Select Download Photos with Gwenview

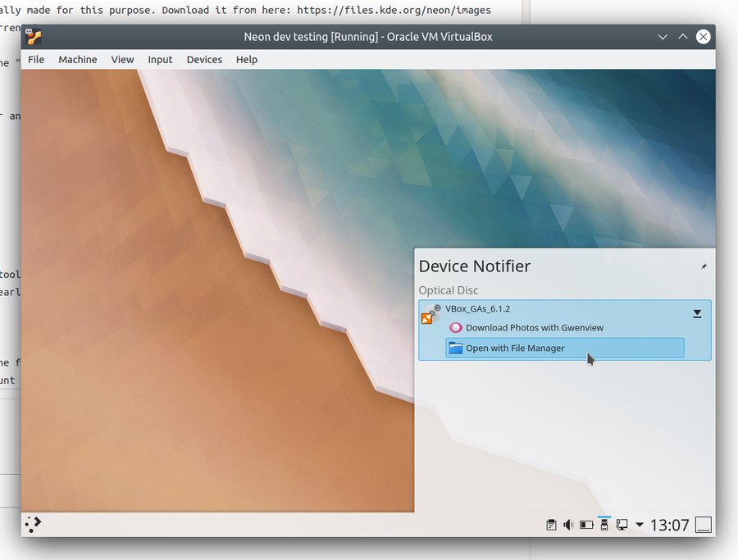[534, 328]
